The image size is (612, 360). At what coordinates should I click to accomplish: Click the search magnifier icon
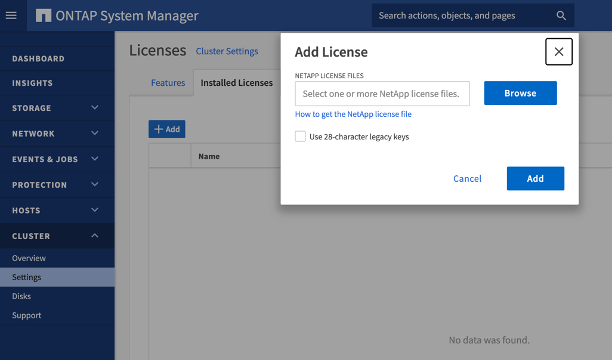(x=561, y=16)
